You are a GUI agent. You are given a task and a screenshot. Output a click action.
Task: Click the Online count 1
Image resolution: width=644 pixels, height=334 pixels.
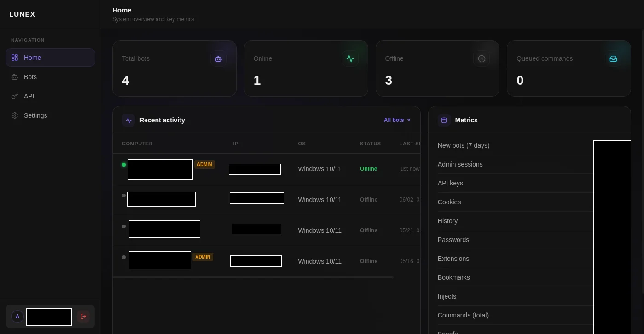pos(257,81)
